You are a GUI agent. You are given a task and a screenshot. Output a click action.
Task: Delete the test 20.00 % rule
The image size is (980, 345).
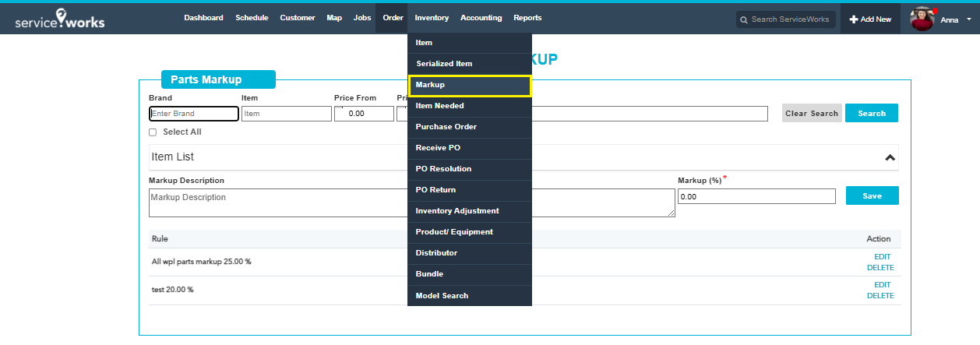click(880, 296)
